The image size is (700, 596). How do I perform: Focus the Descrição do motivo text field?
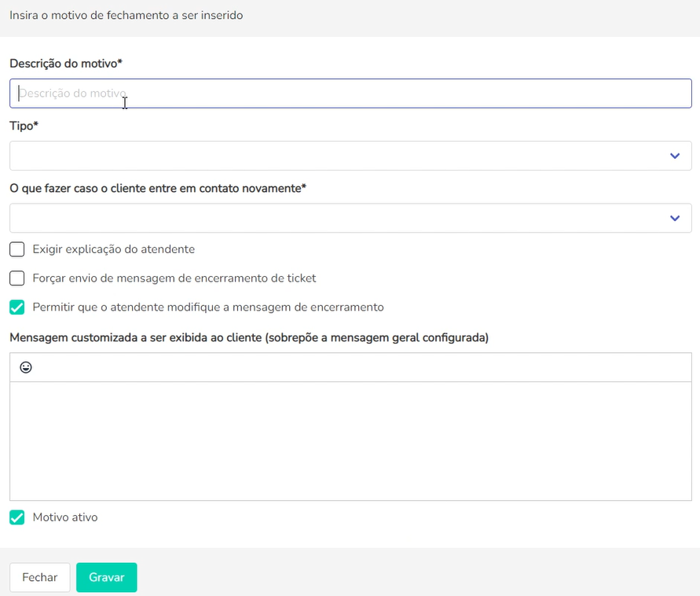pos(350,93)
